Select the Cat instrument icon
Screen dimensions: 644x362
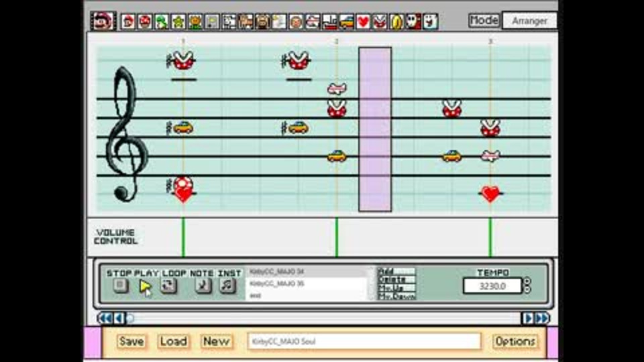[246, 21]
